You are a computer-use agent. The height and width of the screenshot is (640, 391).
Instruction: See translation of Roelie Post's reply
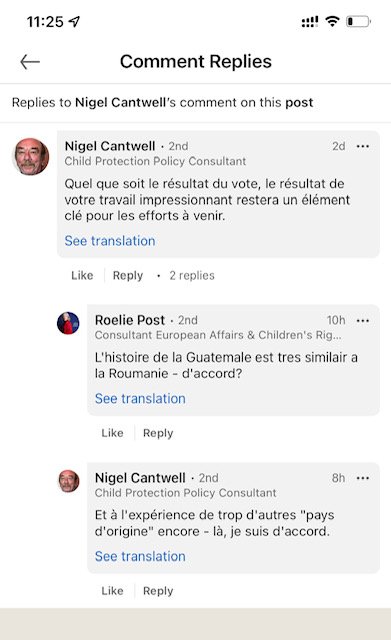tap(140, 398)
